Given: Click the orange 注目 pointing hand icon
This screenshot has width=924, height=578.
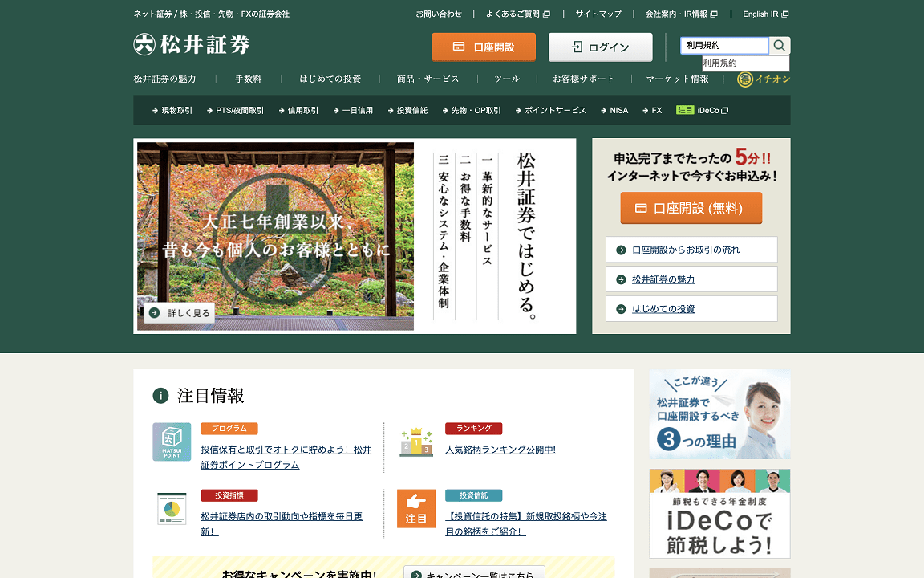Looking at the screenshot, I should (416, 509).
